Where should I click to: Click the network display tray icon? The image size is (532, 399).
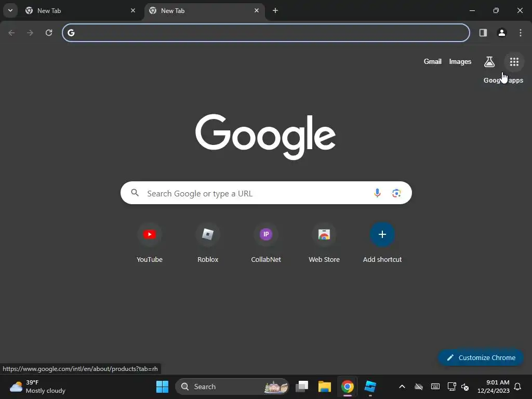coord(451,387)
